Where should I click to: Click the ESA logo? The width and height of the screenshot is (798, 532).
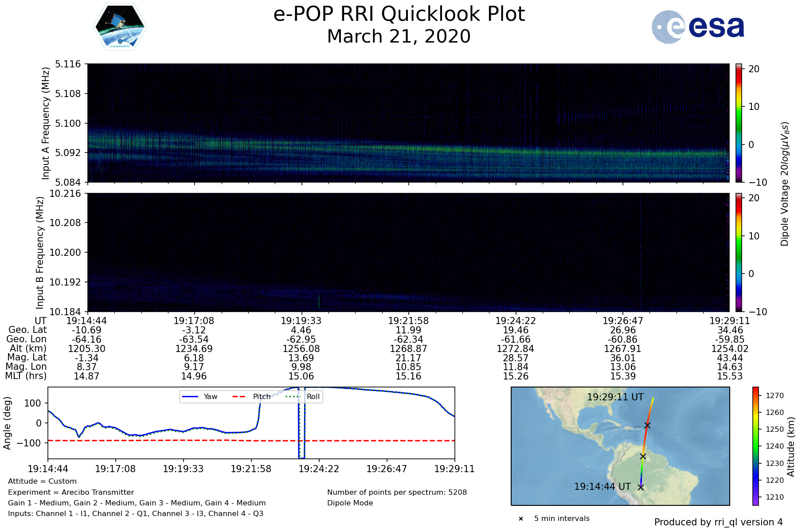[698, 27]
